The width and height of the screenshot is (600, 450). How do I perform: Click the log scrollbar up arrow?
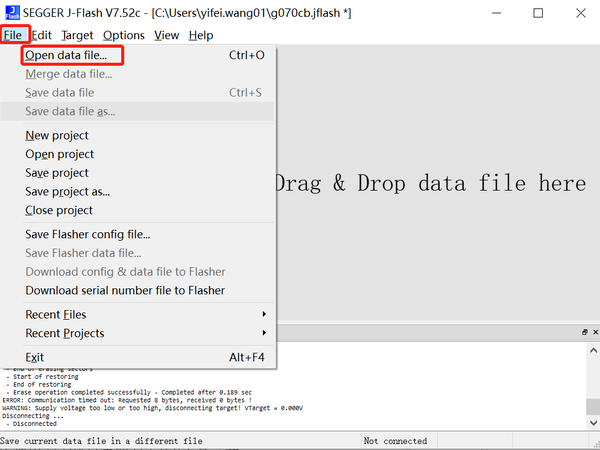(593, 350)
